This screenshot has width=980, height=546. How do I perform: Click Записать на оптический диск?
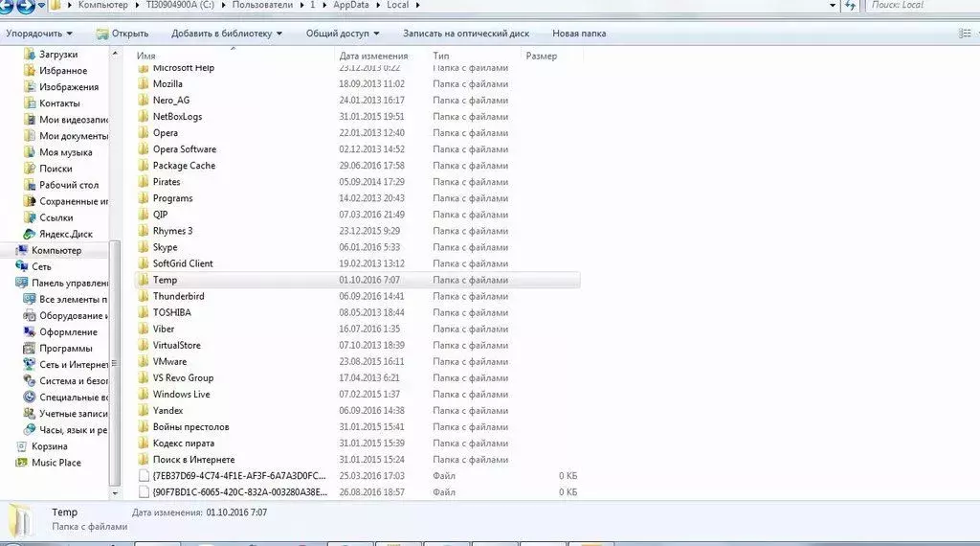click(466, 34)
